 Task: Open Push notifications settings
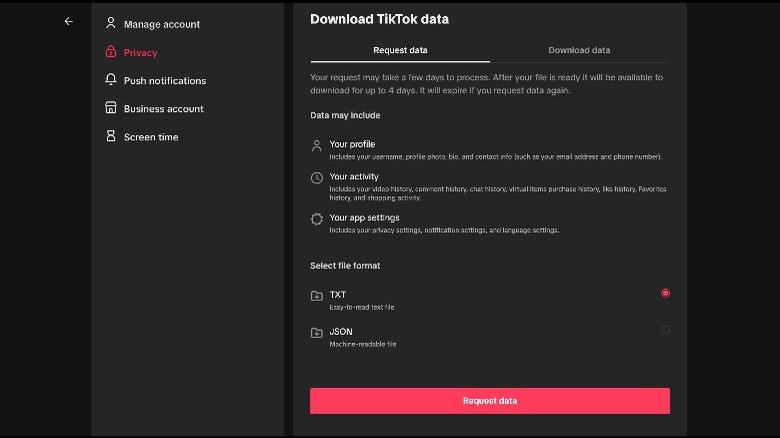pyautogui.click(x=164, y=80)
